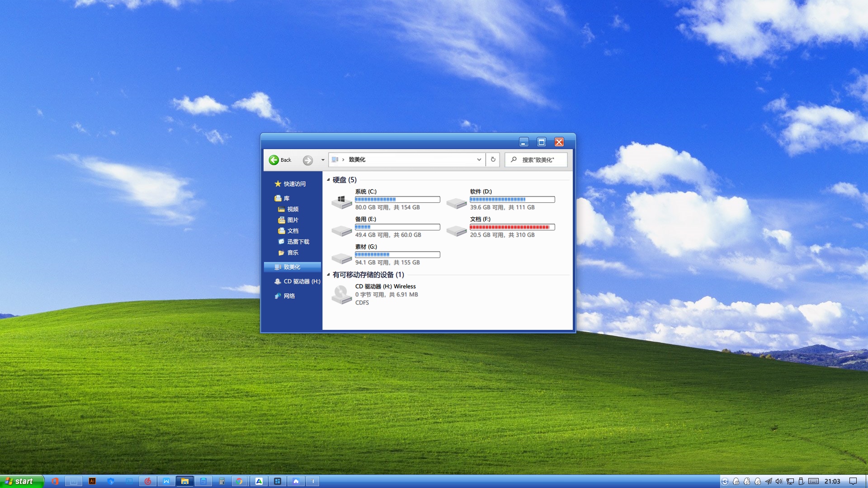
Task: Click the text 39.6 GB 可用, 共 111 GB
Action: point(502,207)
